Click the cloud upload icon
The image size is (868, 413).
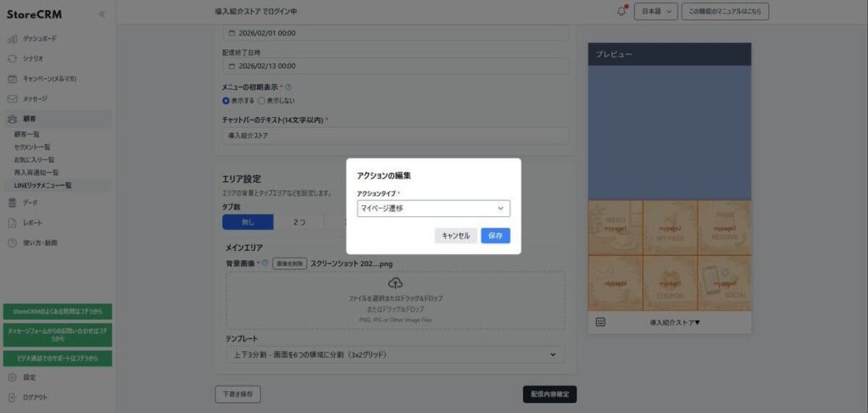pos(395,283)
